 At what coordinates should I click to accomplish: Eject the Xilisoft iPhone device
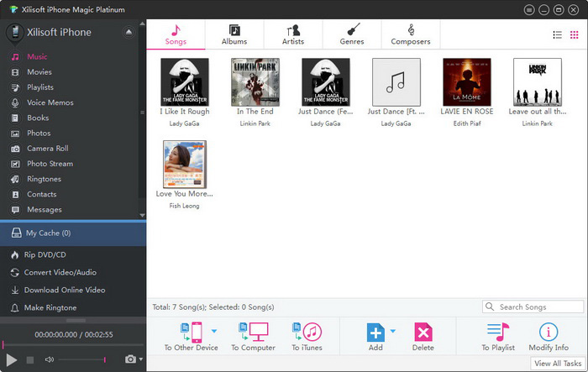[x=129, y=32]
